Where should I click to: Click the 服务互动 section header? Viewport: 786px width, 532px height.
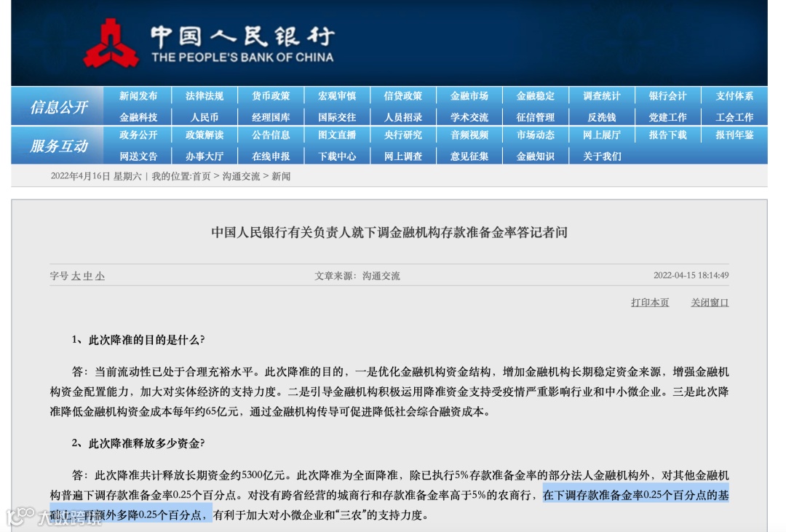tap(59, 146)
